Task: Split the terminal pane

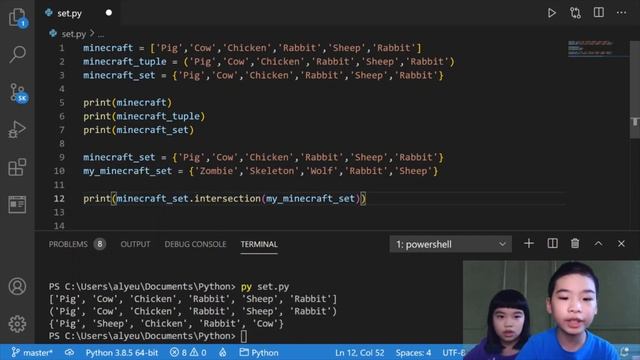Action: coord(552,244)
